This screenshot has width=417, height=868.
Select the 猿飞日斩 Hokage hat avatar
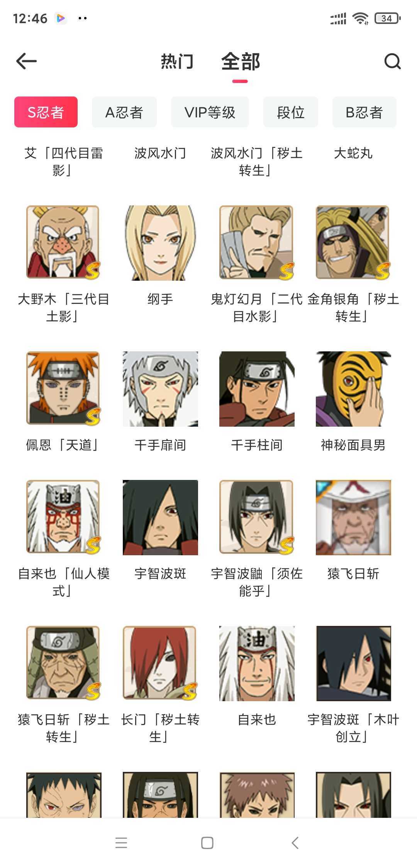(x=353, y=517)
